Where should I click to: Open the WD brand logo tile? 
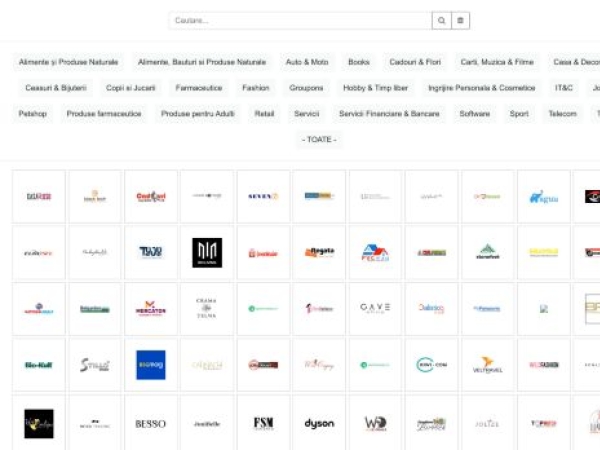[375, 423]
